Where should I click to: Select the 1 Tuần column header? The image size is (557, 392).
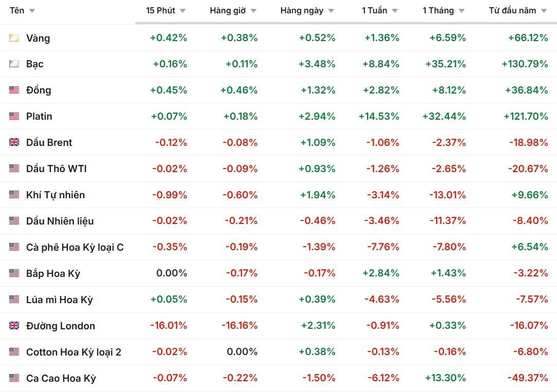(375, 11)
